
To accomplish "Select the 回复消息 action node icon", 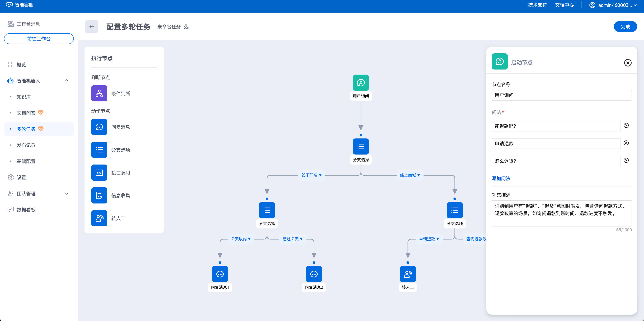I will (99, 127).
